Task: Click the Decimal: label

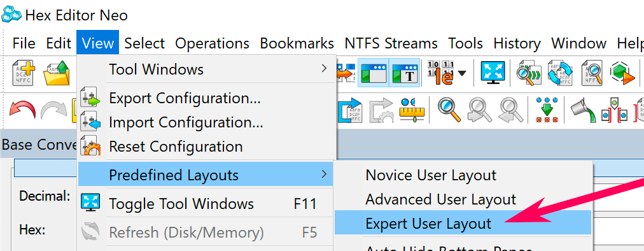Action: click(x=45, y=196)
